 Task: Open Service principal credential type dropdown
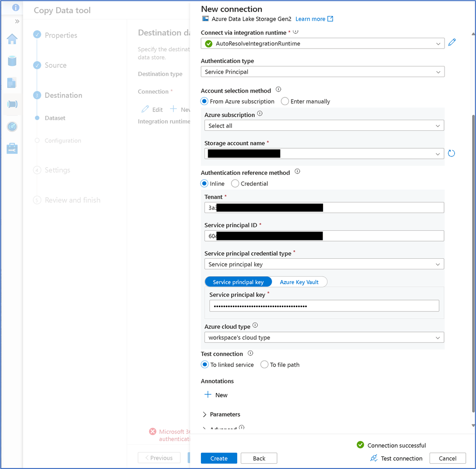coord(324,264)
